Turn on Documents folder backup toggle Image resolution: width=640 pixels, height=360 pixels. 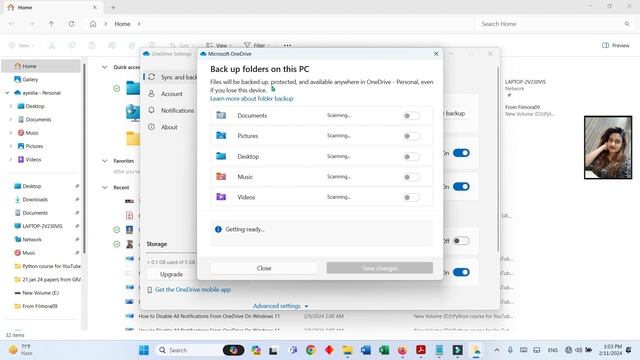click(x=411, y=116)
